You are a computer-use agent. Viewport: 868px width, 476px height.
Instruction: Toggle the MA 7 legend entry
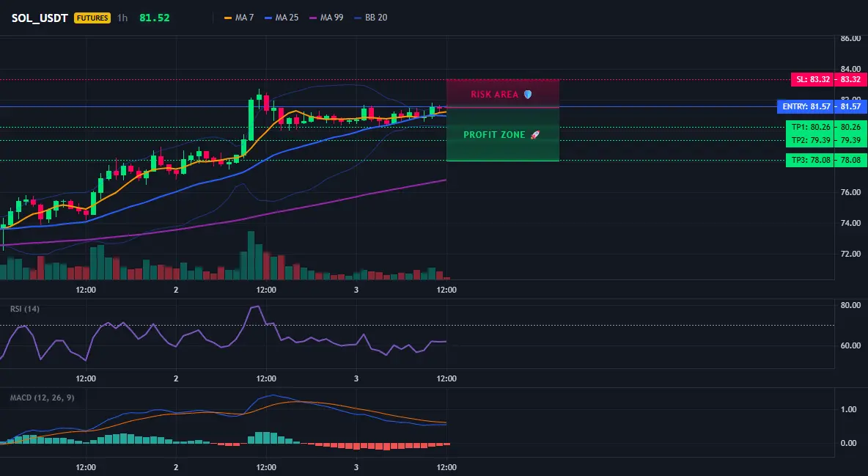point(238,18)
